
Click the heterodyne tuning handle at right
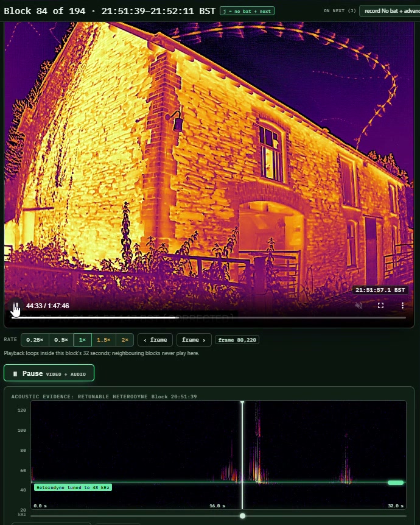(x=396, y=482)
